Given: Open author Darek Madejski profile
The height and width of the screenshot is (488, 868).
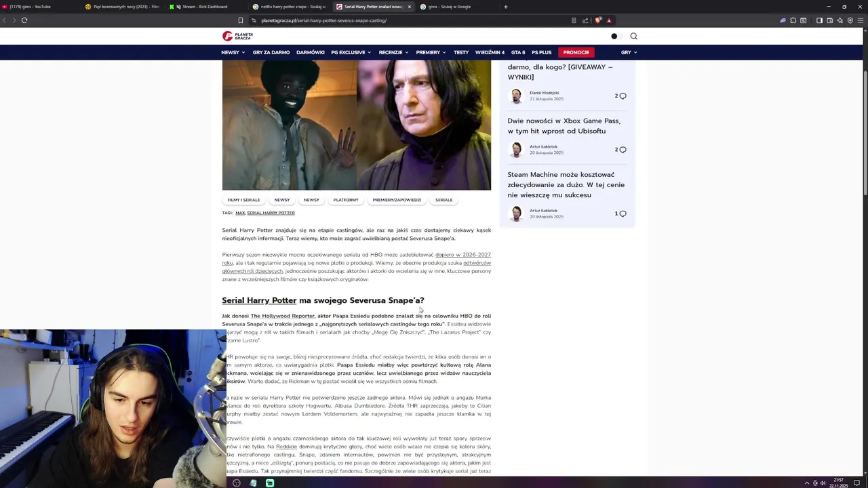Looking at the screenshot, I should pos(544,93).
